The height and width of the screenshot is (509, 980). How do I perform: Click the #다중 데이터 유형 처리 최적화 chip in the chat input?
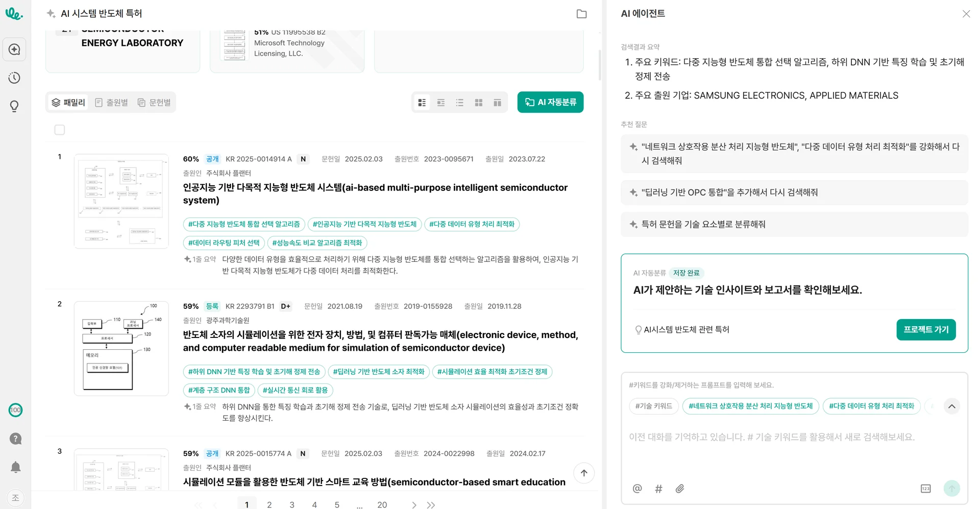871,406
